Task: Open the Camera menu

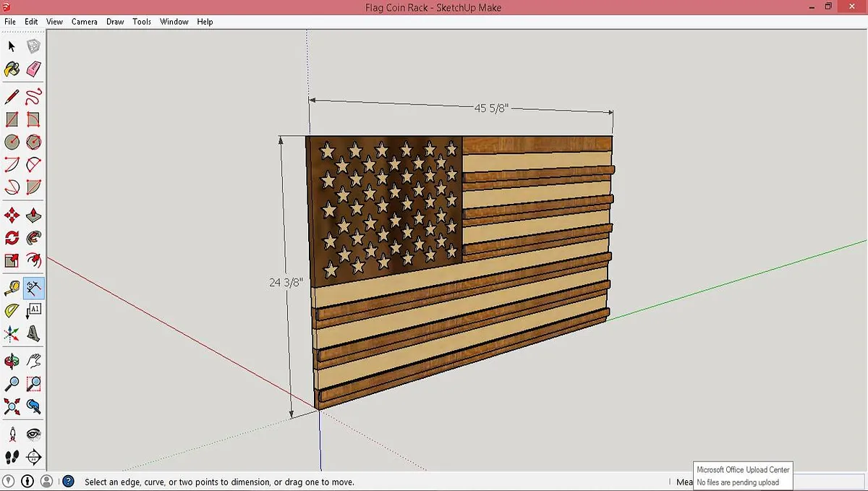Action: click(x=84, y=22)
